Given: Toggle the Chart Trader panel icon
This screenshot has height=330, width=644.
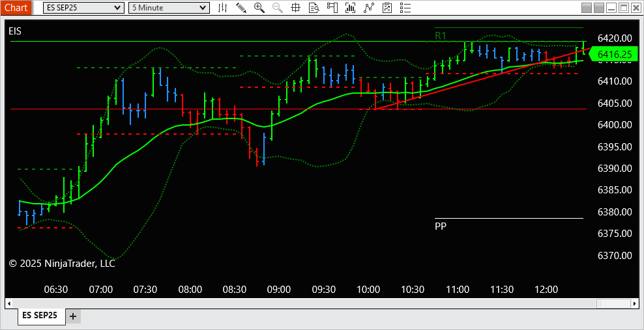Looking at the screenshot, I should (x=332, y=7).
